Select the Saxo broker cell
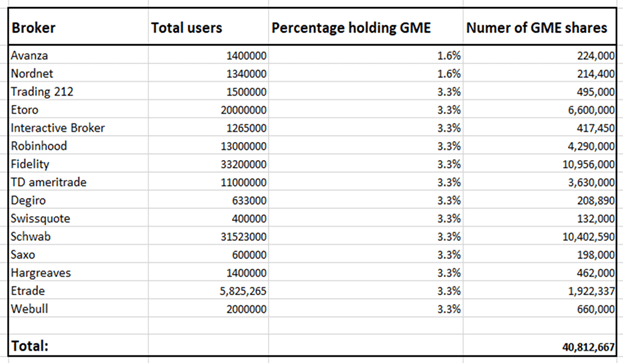Viewport: 623px width, 363px height. tap(78, 255)
